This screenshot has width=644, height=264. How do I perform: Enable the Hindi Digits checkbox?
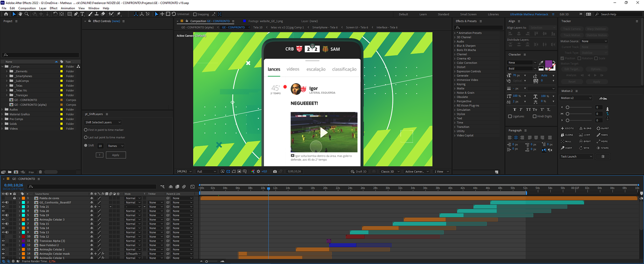(x=535, y=116)
